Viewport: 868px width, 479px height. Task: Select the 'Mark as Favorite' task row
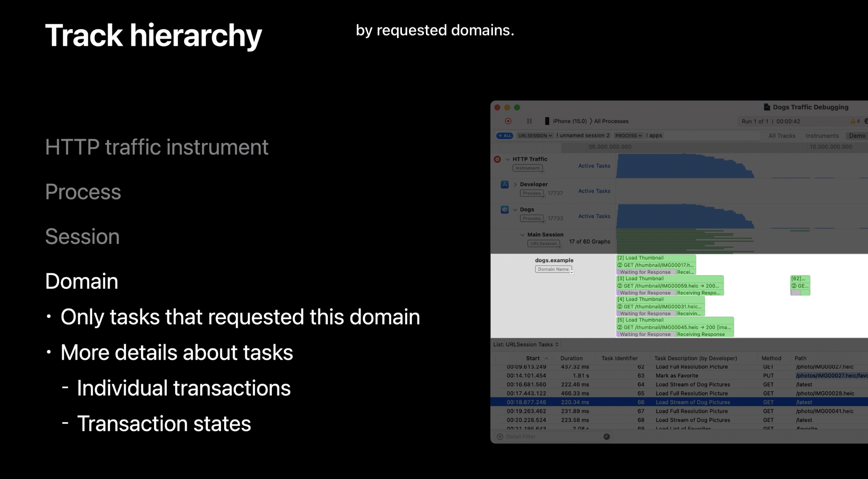pos(679,376)
